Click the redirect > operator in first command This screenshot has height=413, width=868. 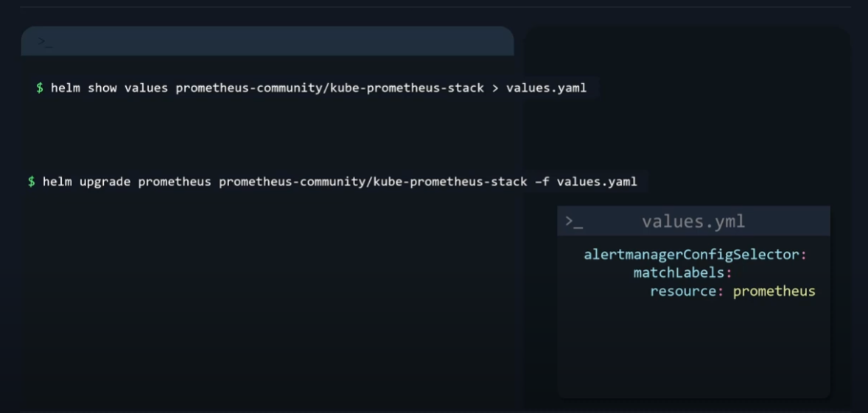(495, 88)
